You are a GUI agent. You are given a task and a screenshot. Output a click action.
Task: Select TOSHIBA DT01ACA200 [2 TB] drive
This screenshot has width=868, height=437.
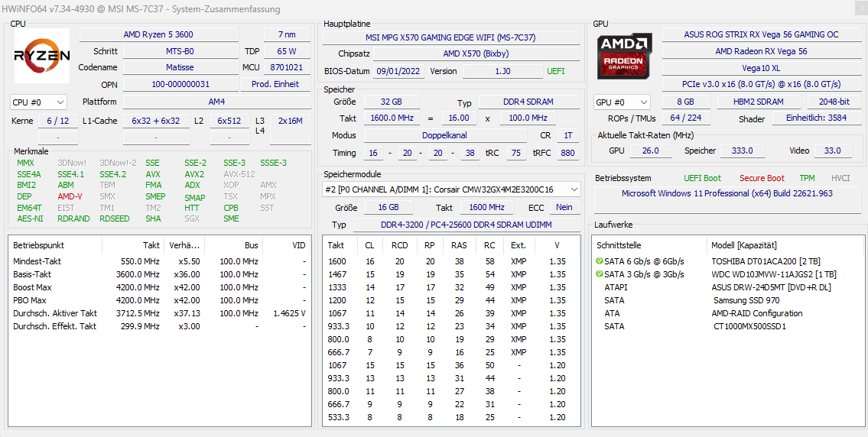727,261
